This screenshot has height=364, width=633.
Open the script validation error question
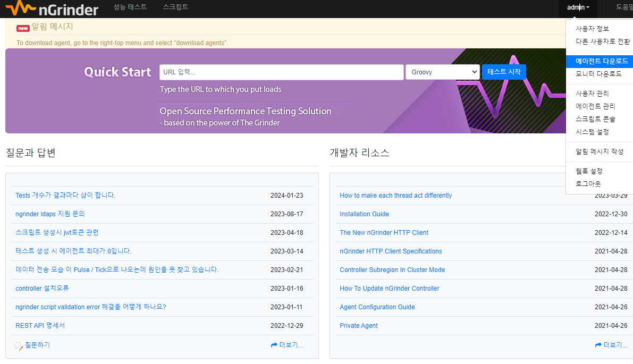pyautogui.click(x=91, y=307)
